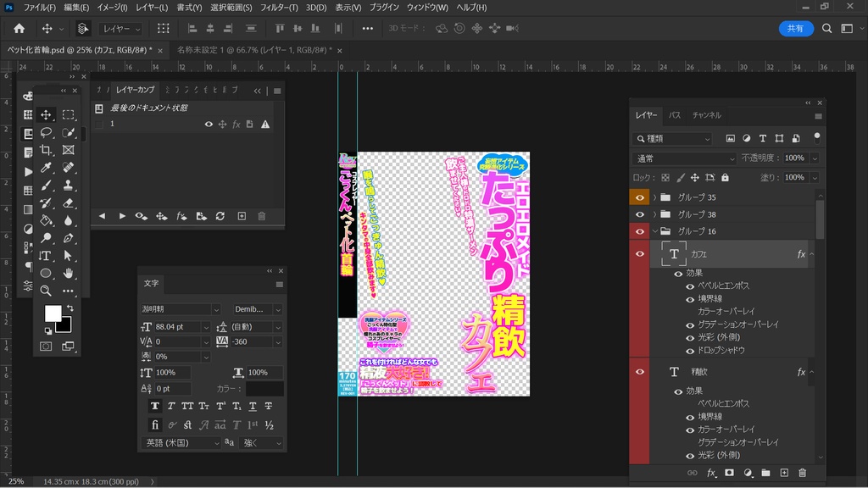This screenshot has height=488, width=868.
Task: Open opacity 不透明度 dropdown arrow
Action: point(815,158)
